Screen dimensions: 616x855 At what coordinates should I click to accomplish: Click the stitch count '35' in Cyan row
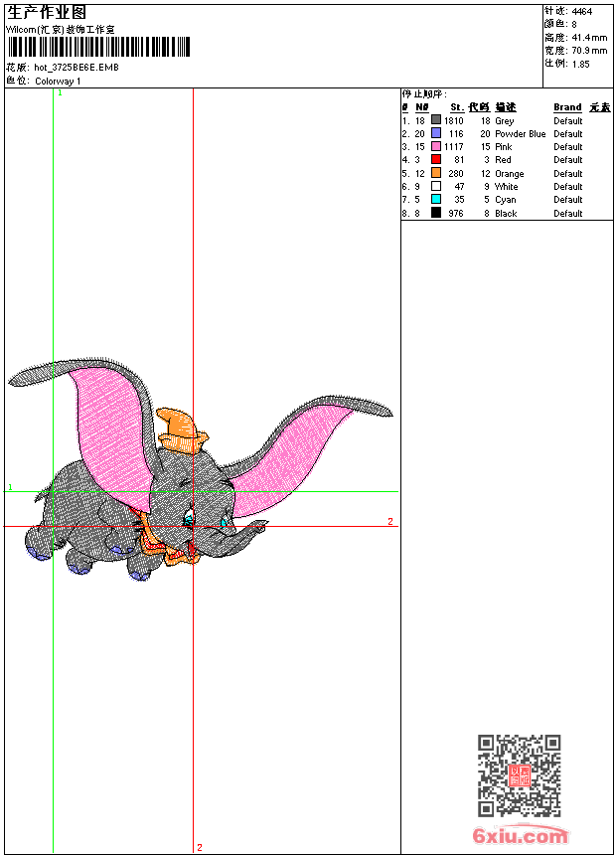459,200
